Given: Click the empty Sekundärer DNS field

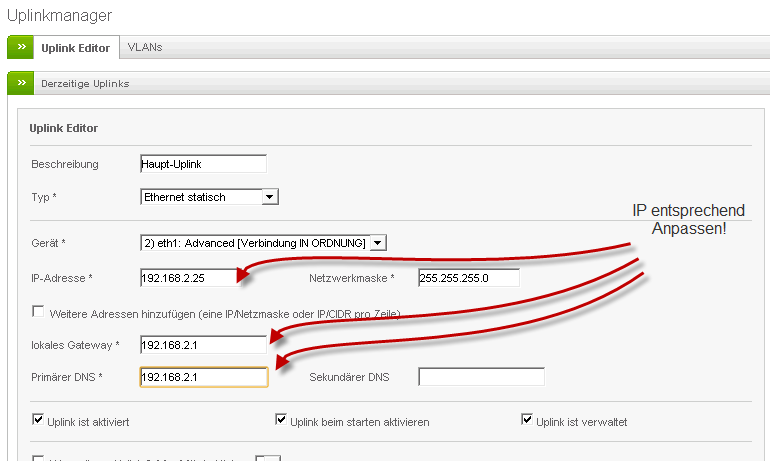Looking at the screenshot, I should 481,377.
